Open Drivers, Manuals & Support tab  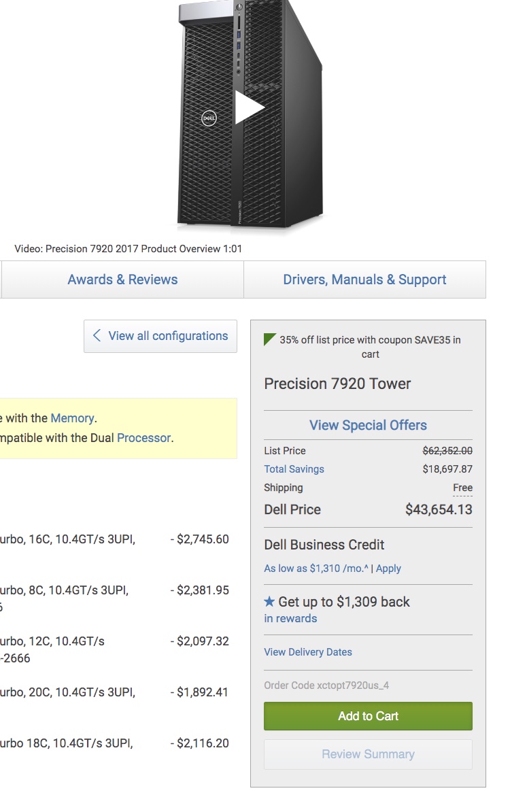tap(364, 280)
